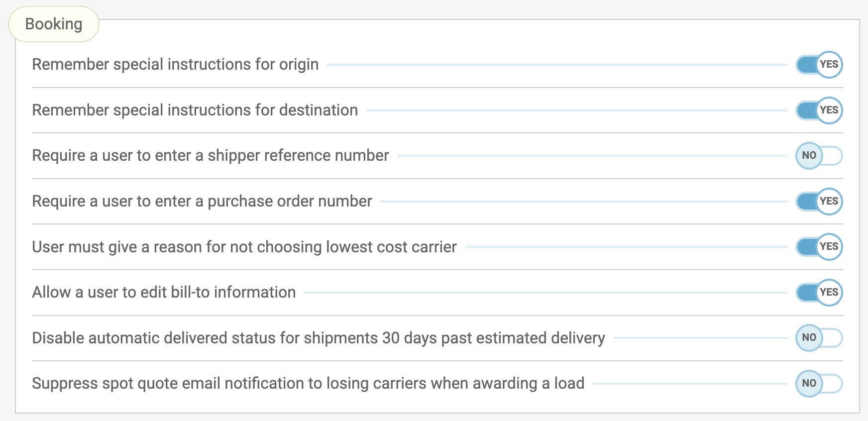The height and width of the screenshot is (421, 868).
Task: Click the Booking section header label
Action: [54, 24]
